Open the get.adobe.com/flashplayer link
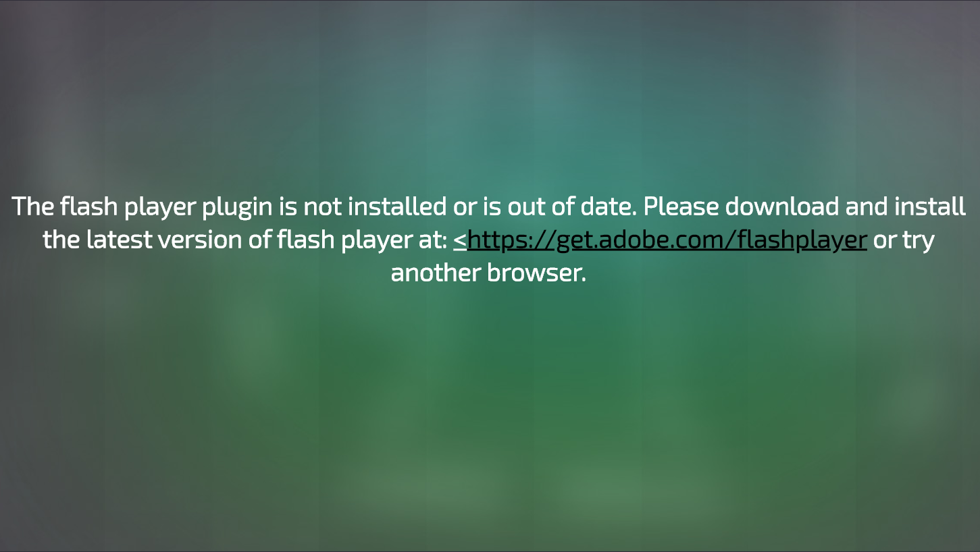The height and width of the screenshot is (552, 980). (667, 240)
